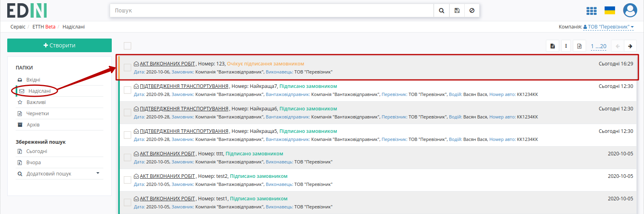The image size is (644, 214).
Task: Go to previous page arrow
Action: click(x=617, y=46)
